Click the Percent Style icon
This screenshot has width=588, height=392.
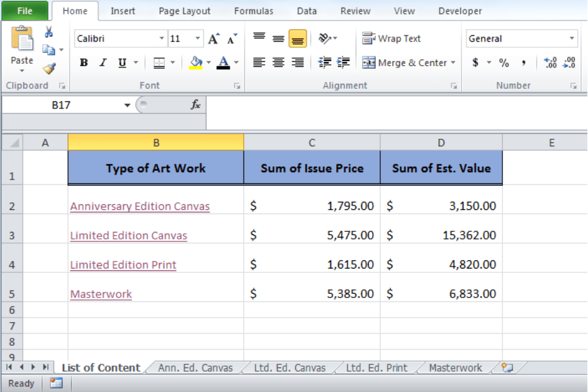(504, 62)
